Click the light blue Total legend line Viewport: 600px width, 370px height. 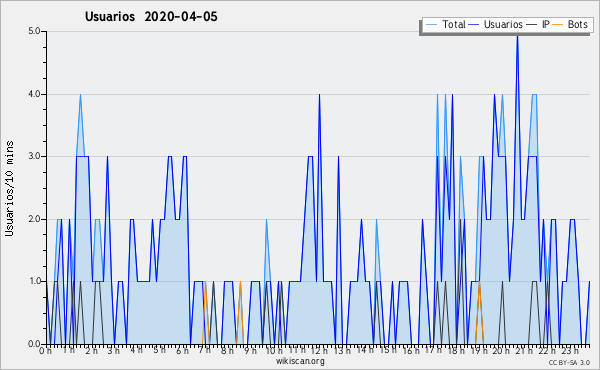pos(431,24)
